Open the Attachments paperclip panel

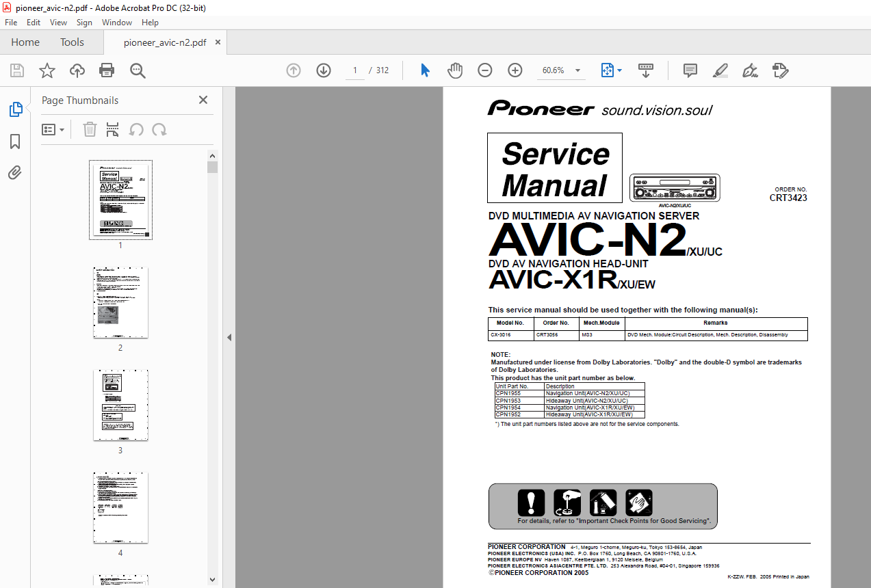point(15,172)
